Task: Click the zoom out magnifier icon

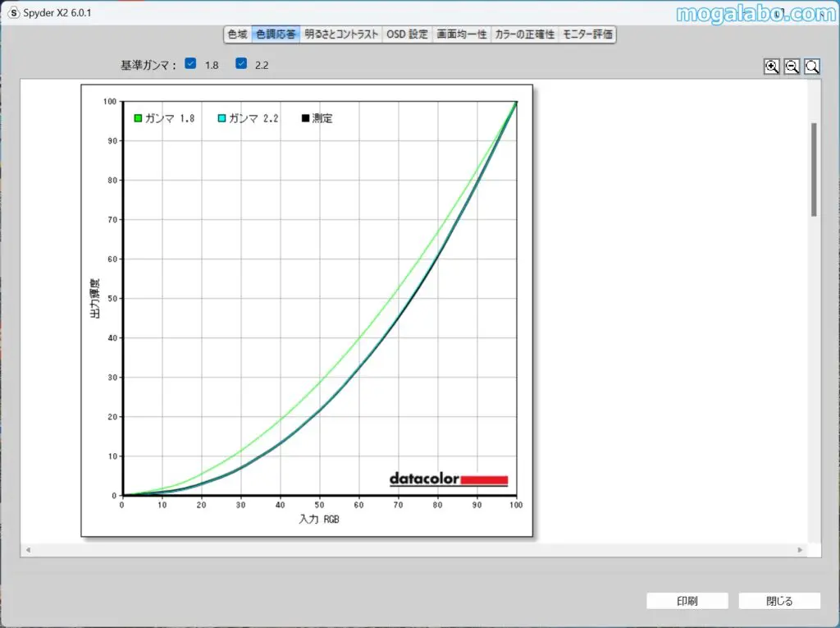Action: pyautogui.click(x=792, y=67)
